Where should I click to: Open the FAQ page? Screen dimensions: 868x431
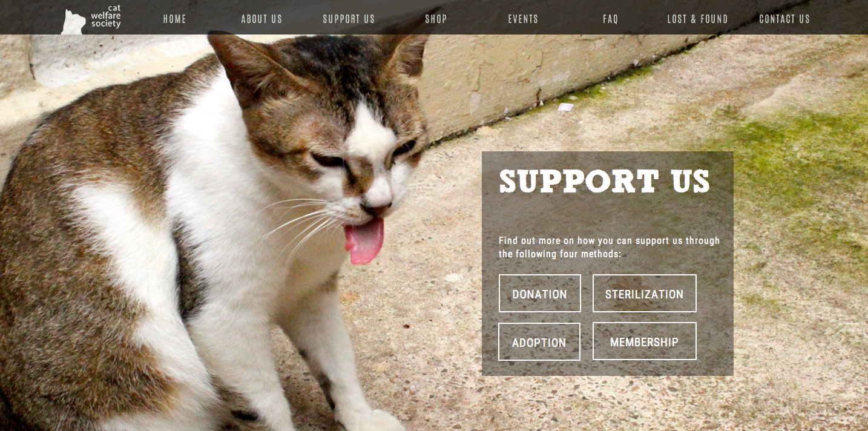610,19
